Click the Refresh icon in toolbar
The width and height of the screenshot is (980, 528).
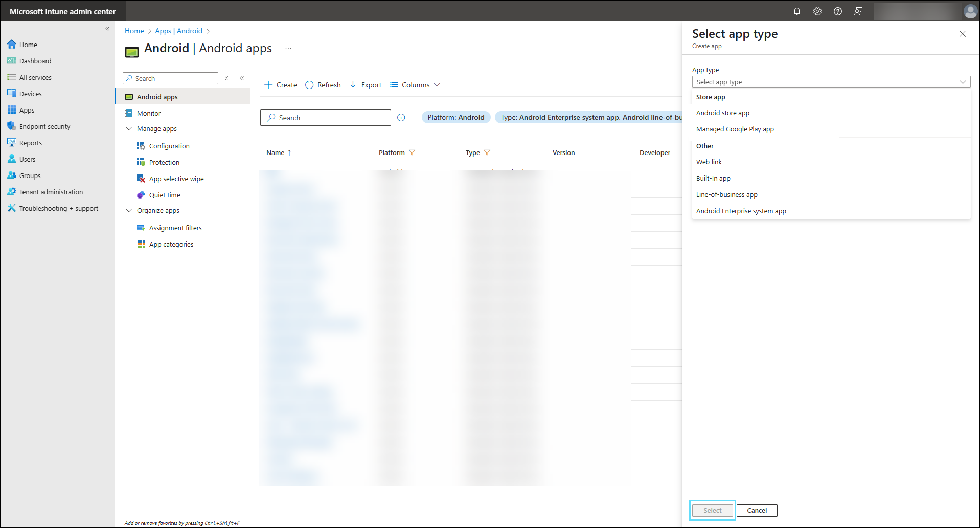pos(309,85)
